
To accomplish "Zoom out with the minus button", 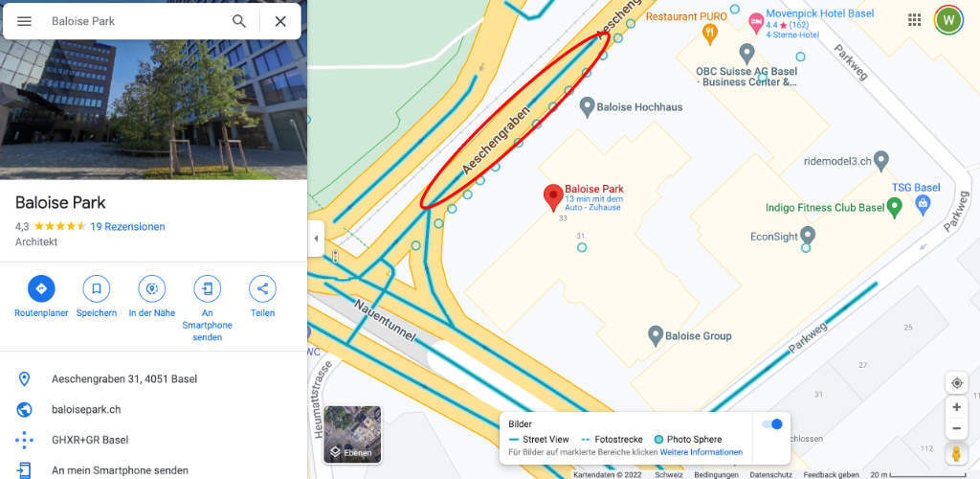I will (x=956, y=428).
